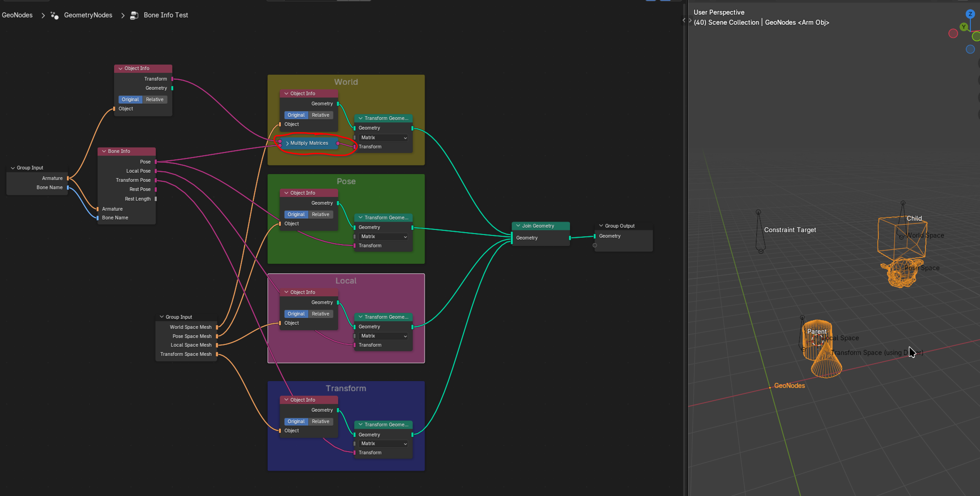Click Transform Space Mesh on Group Input node

pyautogui.click(x=186, y=354)
